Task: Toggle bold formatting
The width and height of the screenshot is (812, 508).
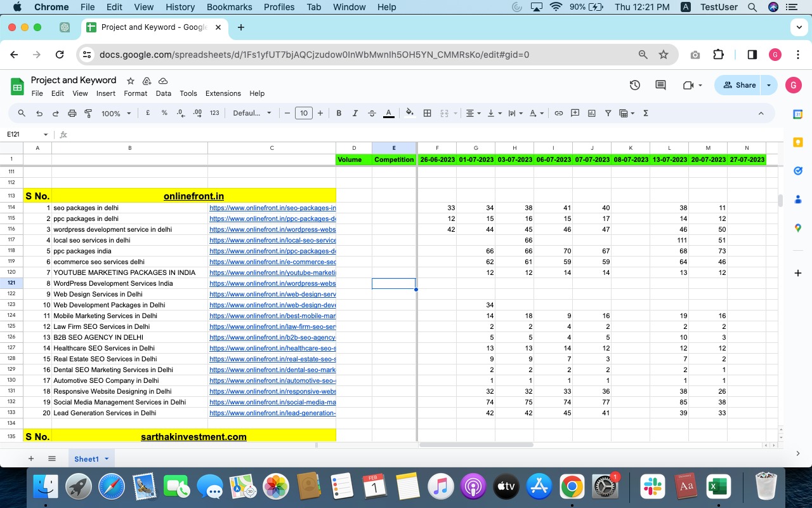Action: tap(339, 113)
